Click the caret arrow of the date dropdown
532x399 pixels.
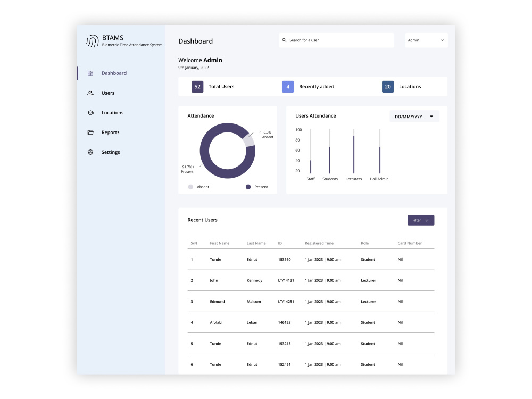pyautogui.click(x=431, y=117)
